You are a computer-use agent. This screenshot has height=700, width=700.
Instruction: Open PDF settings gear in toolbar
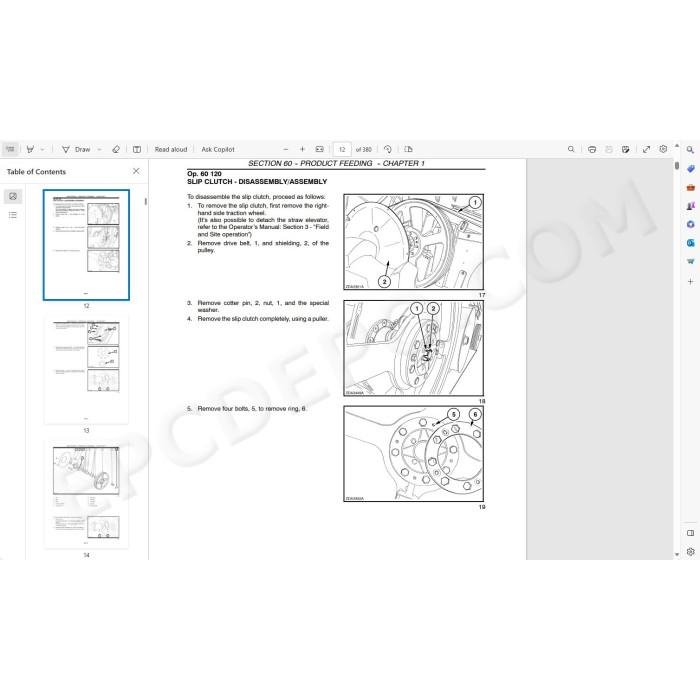pyautogui.click(x=663, y=149)
